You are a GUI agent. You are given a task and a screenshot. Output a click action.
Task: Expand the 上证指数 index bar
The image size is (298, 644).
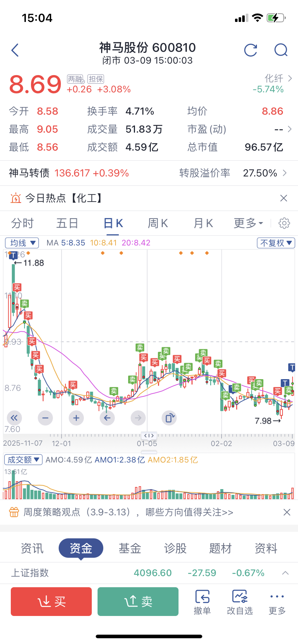tap(285, 573)
